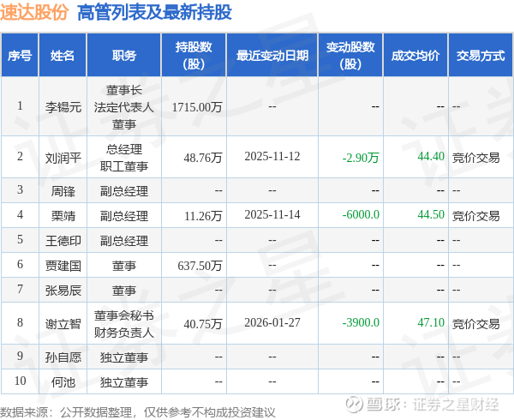Click 竞价交易 in 栗靖's row

476,216
